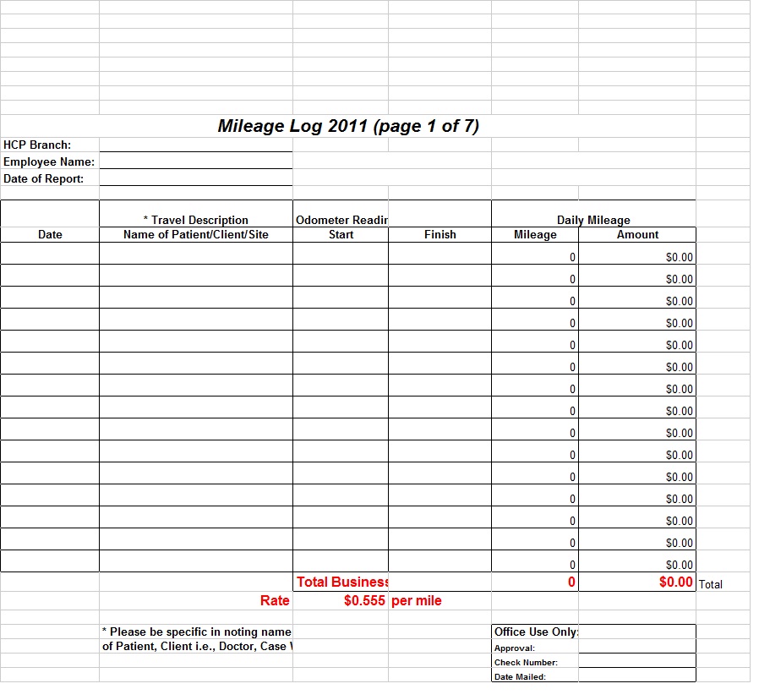Click the Total label right of amount
The image size is (759, 700).
[x=711, y=584]
